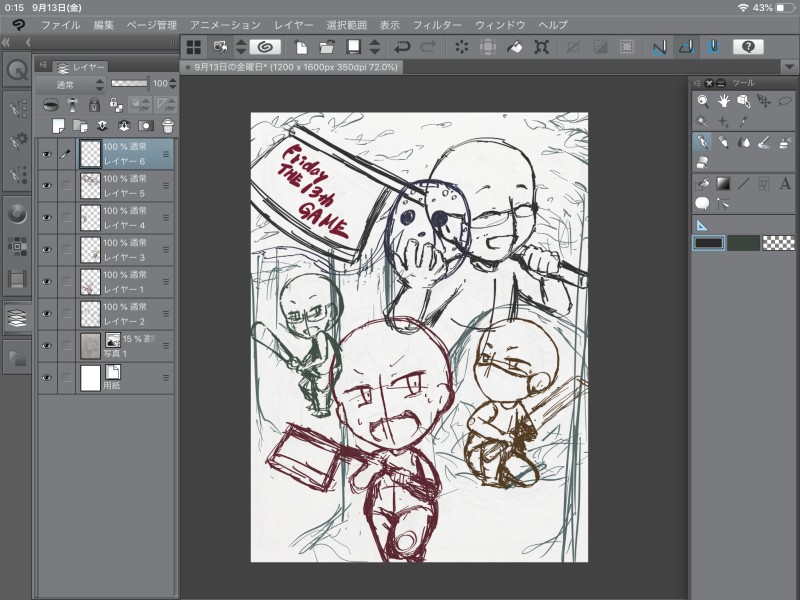Select the Airbrush tool
800x600 pixels.
(784, 142)
